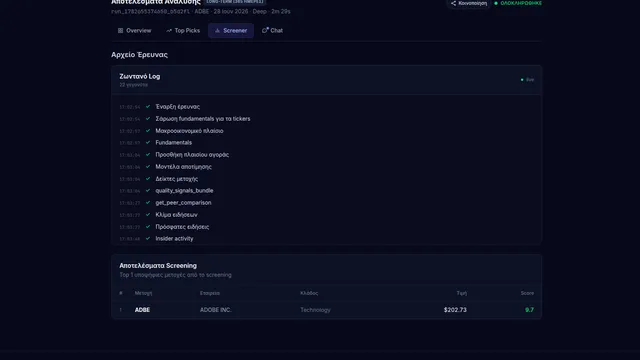Click the Κλίμα ειδήσεων log entry
640x360 pixels.
[176, 215]
